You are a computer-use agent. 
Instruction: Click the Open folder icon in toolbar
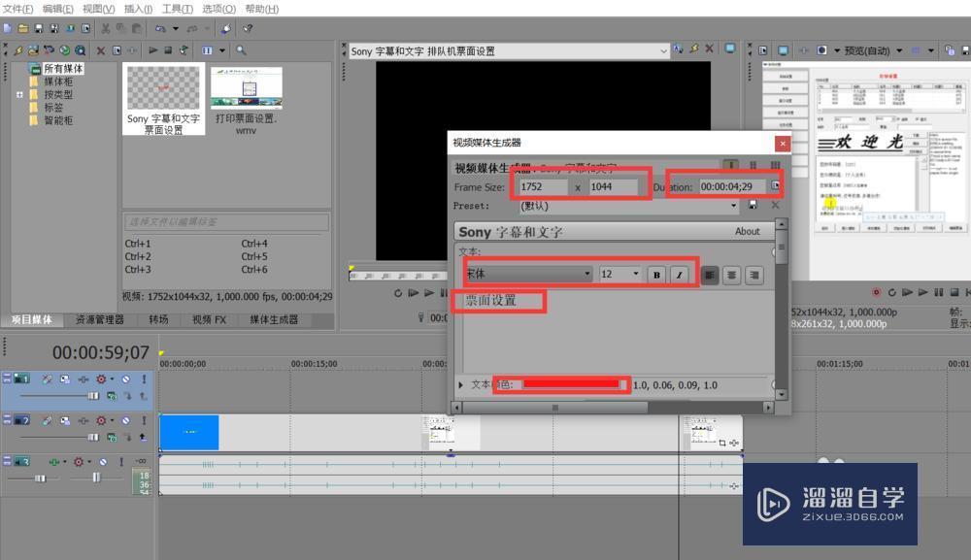(x=23, y=28)
